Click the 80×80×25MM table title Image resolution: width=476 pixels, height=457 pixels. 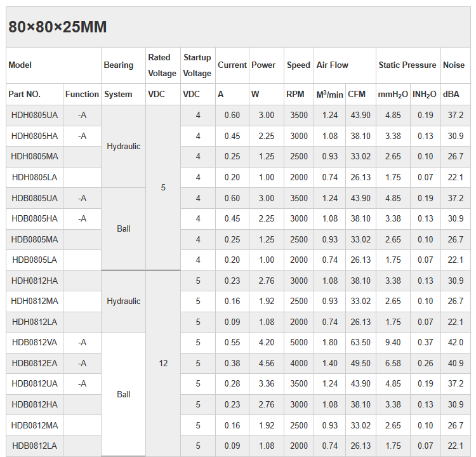(57, 27)
